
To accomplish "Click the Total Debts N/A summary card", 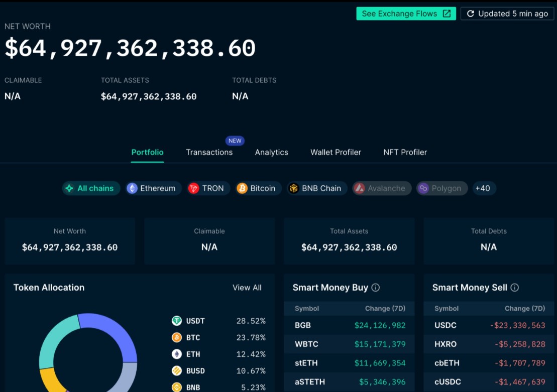I will pyautogui.click(x=489, y=241).
